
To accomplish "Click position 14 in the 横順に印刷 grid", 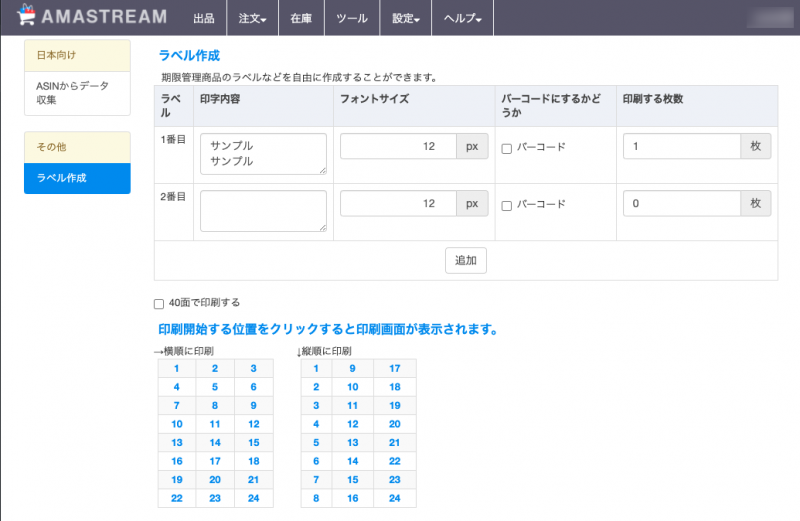I will click(x=215, y=442).
